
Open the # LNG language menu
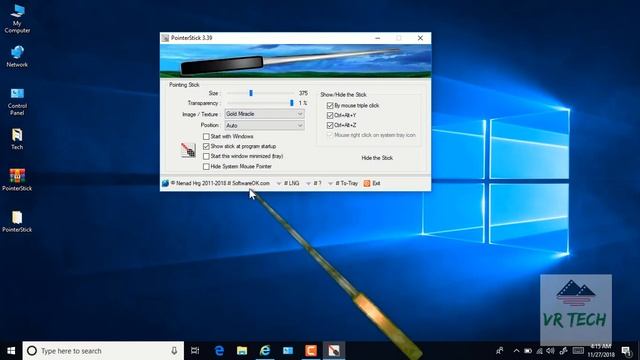click(288, 183)
